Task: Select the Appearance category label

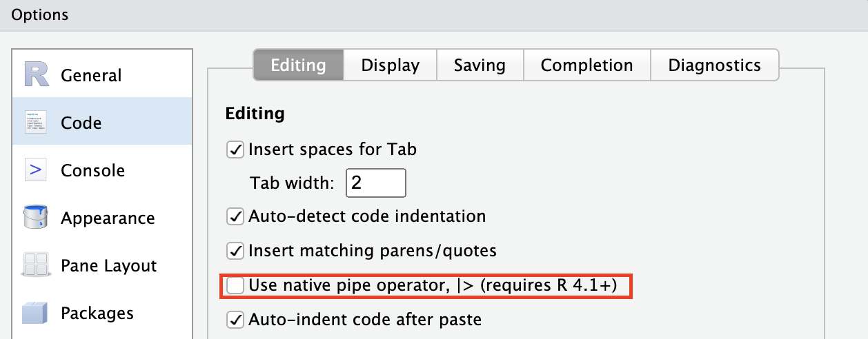Action: click(x=108, y=218)
